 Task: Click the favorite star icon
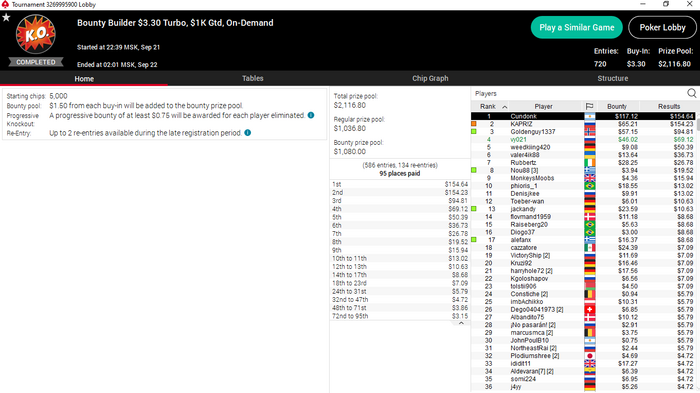point(6,17)
